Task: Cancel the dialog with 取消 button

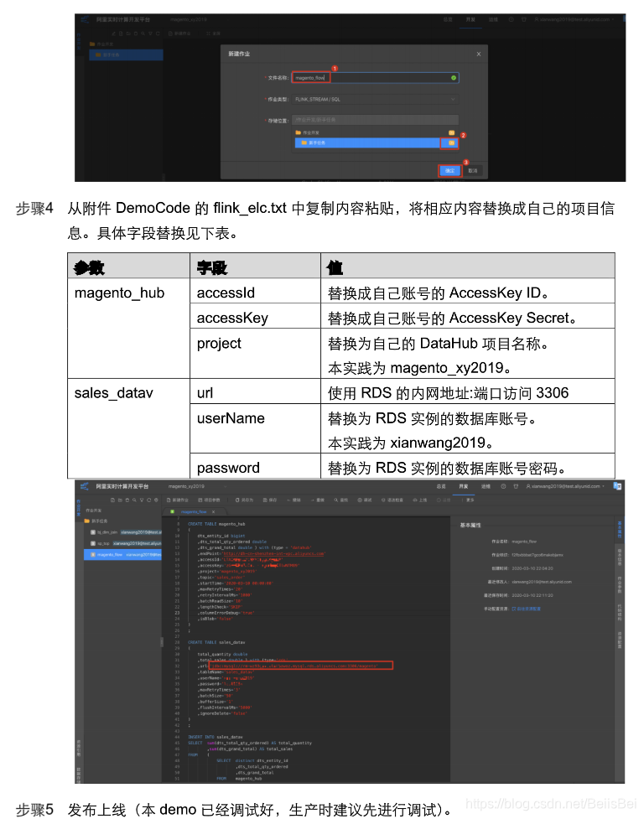Action: click(473, 171)
